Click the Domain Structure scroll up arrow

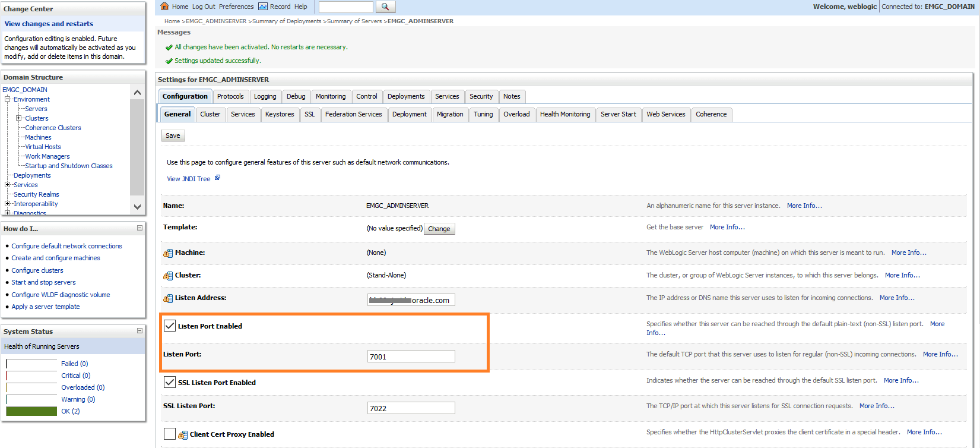(x=137, y=93)
